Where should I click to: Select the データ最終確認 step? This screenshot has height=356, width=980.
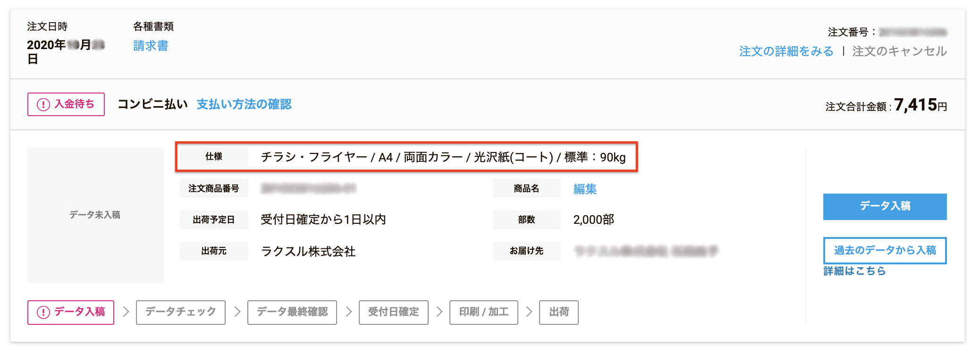tap(292, 312)
